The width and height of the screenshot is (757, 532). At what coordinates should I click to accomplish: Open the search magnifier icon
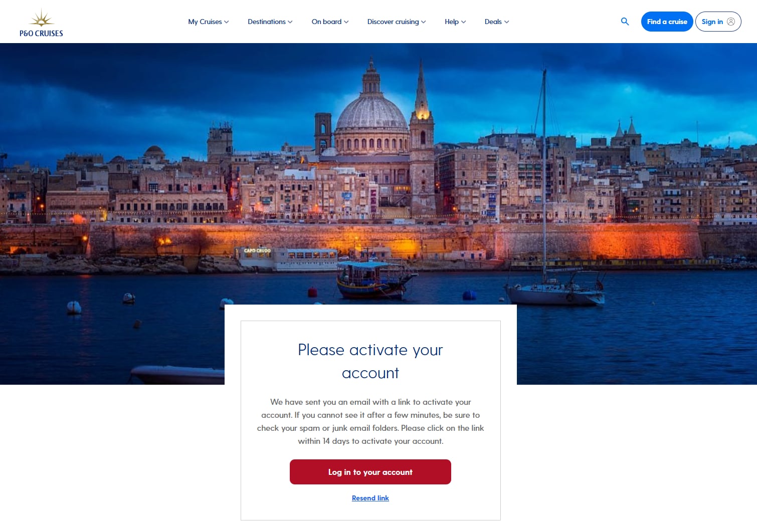625,22
